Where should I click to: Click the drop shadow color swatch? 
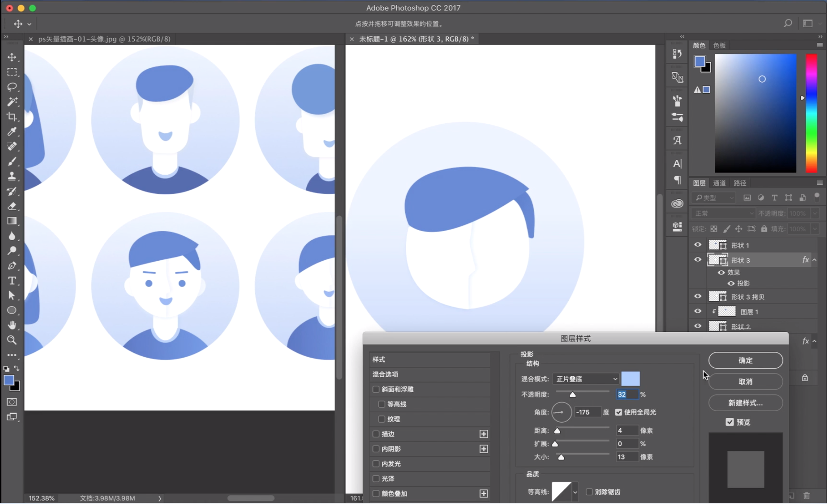pyautogui.click(x=630, y=379)
